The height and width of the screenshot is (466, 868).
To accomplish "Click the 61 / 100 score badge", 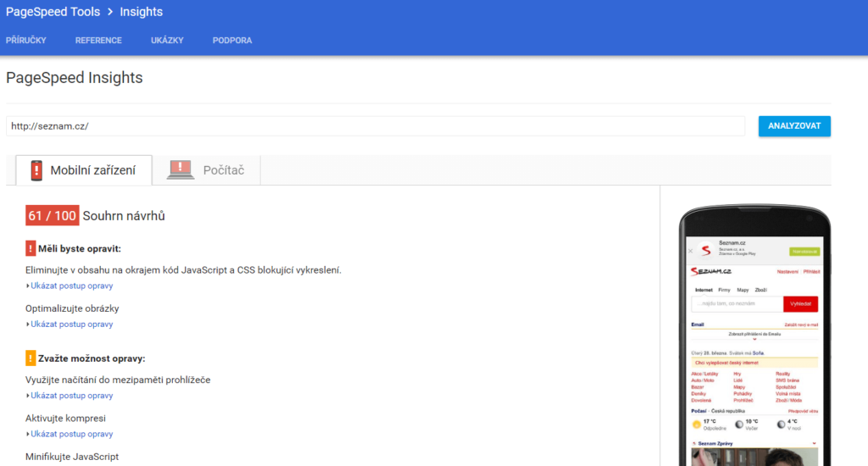I will pyautogui.click(x=52, y=216).
